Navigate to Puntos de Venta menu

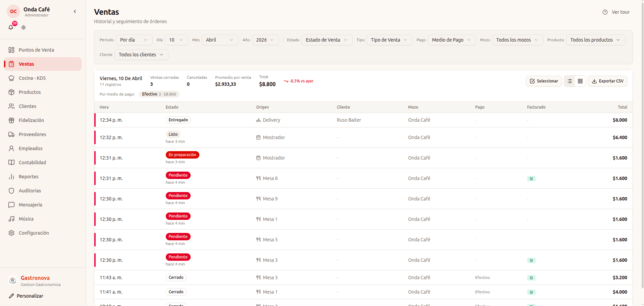[x=36, y=50]
